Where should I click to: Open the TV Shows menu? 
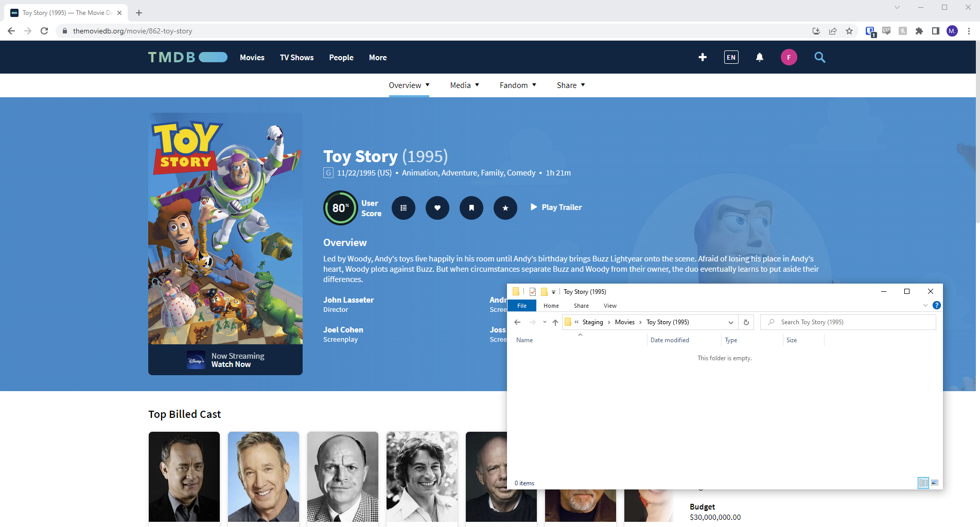coord(296,58)
